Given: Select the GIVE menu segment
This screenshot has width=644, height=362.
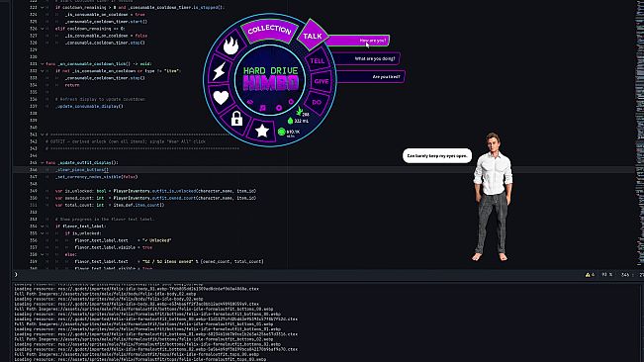Looking at the screenshot, I should coord(322,81).
